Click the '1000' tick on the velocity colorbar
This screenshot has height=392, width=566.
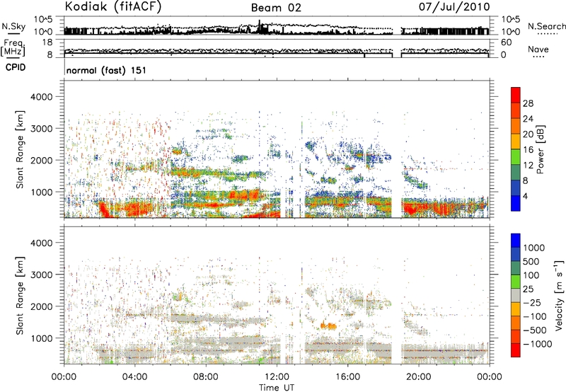pos(534,248)
